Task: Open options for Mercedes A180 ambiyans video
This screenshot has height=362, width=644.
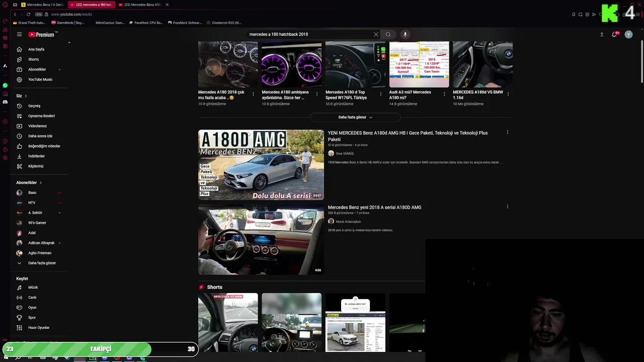Action: coord(317,94)
